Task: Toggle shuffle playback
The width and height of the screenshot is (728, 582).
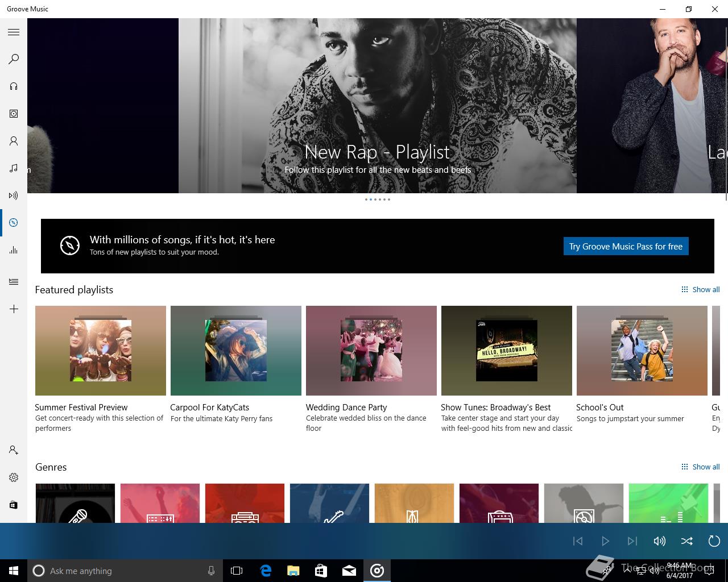Action: click(687, 541)
